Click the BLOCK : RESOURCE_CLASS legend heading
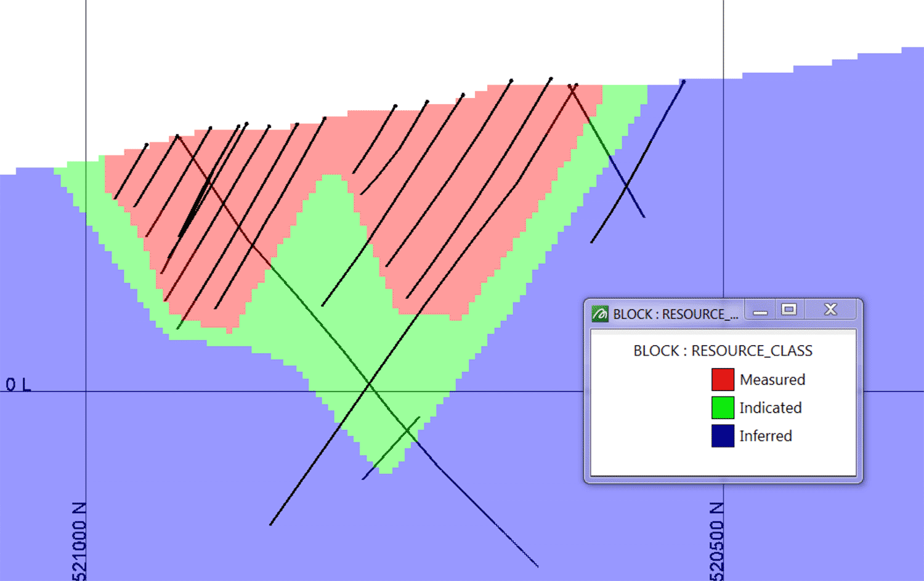Viewport: 924px width, 581px height. [x=723, y=351]
